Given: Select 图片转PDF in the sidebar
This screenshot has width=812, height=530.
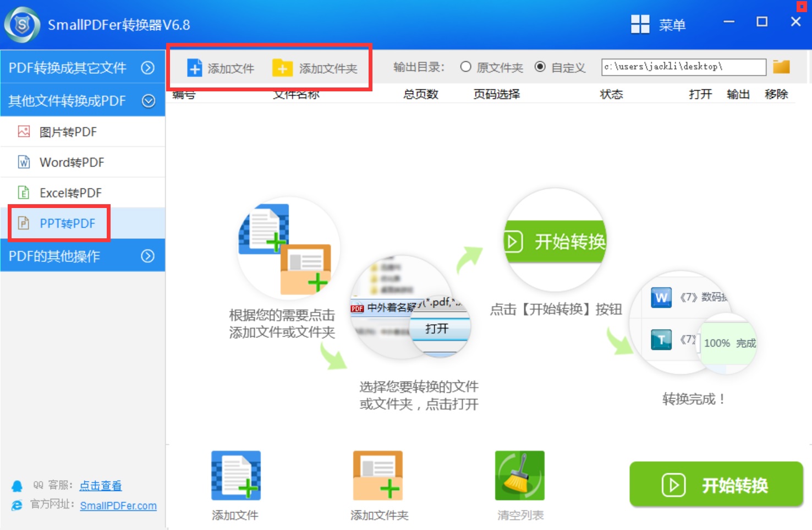Looking at the screenshot, I should (x=83, y=132).
